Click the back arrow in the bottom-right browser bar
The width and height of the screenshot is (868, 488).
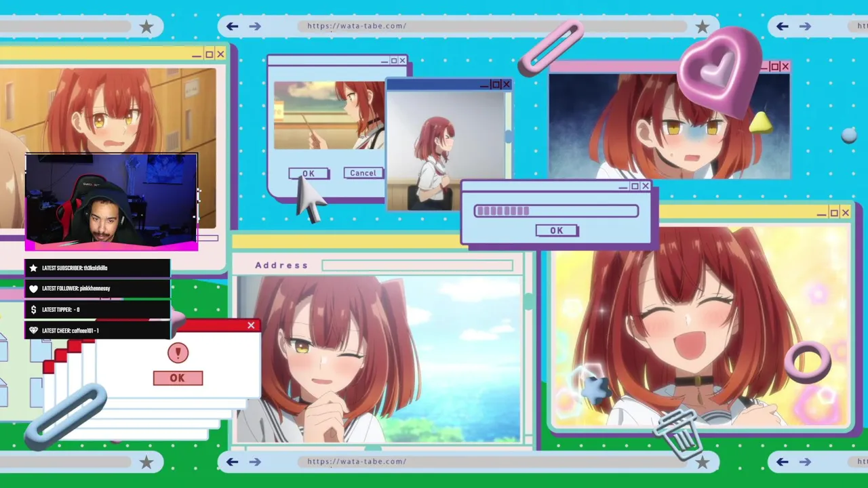point(782,462)
